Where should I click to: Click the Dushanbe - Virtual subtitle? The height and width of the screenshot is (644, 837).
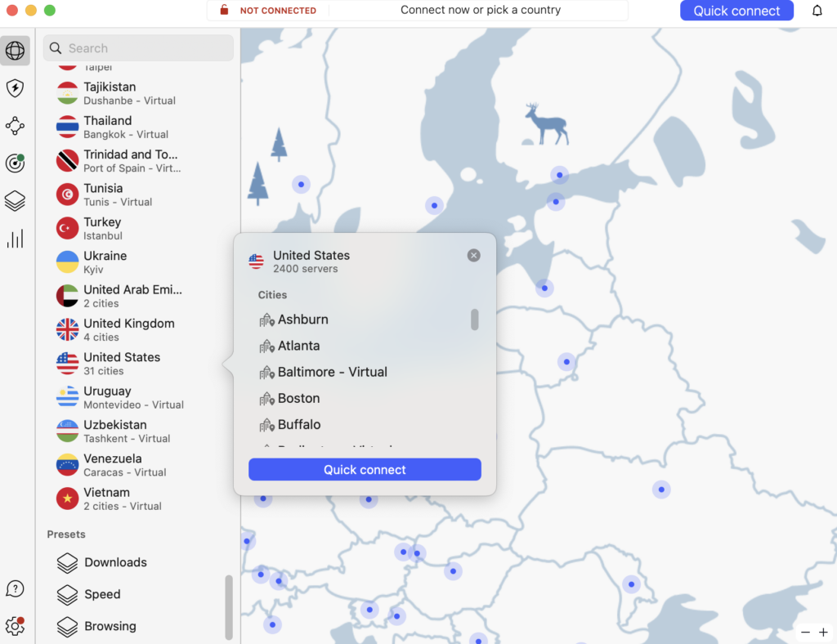pyautogui.click(x=129, y=101)
